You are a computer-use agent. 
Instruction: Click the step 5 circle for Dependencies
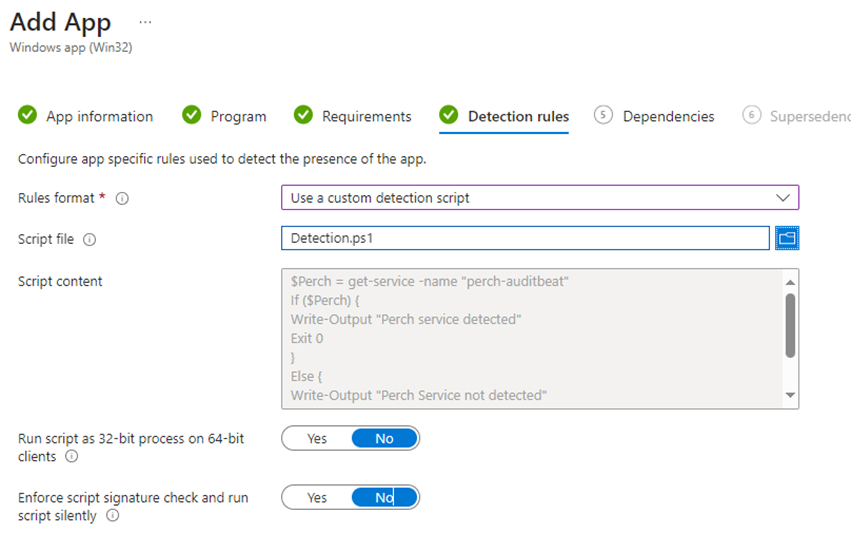click(602, 115)
